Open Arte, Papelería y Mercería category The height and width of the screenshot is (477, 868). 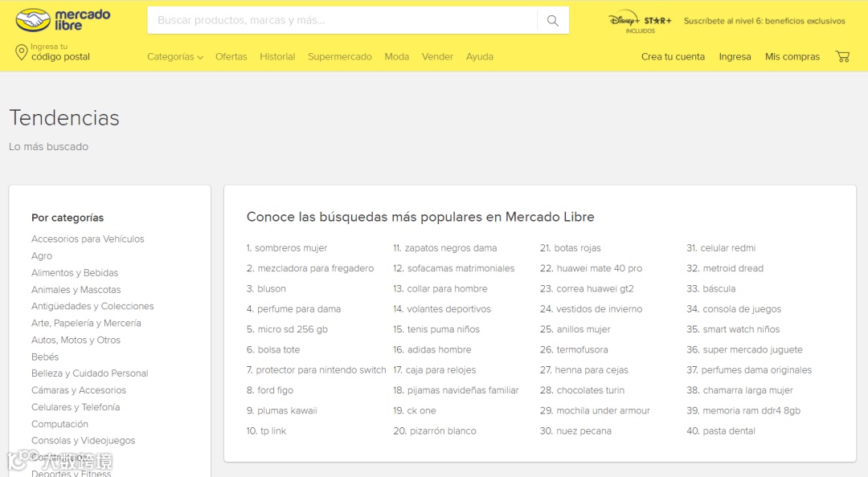tap(86, 323)
